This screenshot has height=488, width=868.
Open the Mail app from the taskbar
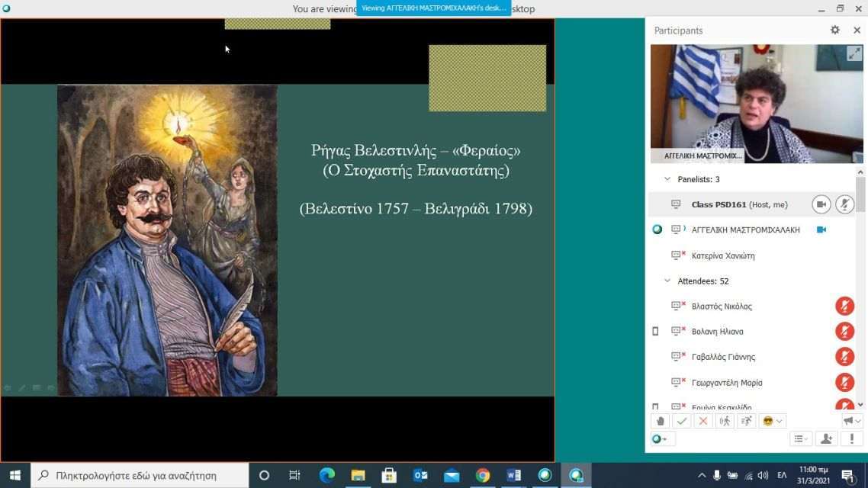tap(451, 475)
